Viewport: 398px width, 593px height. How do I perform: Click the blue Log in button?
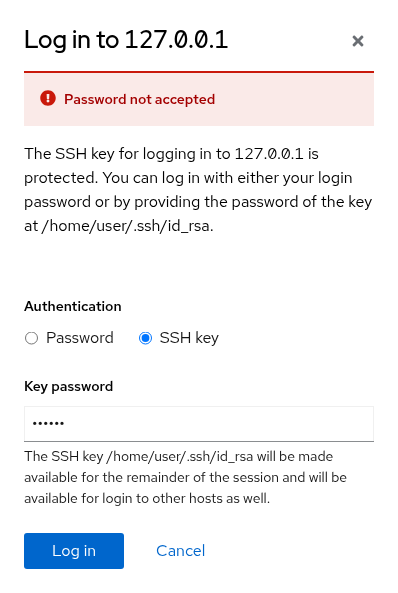point(74,551)
